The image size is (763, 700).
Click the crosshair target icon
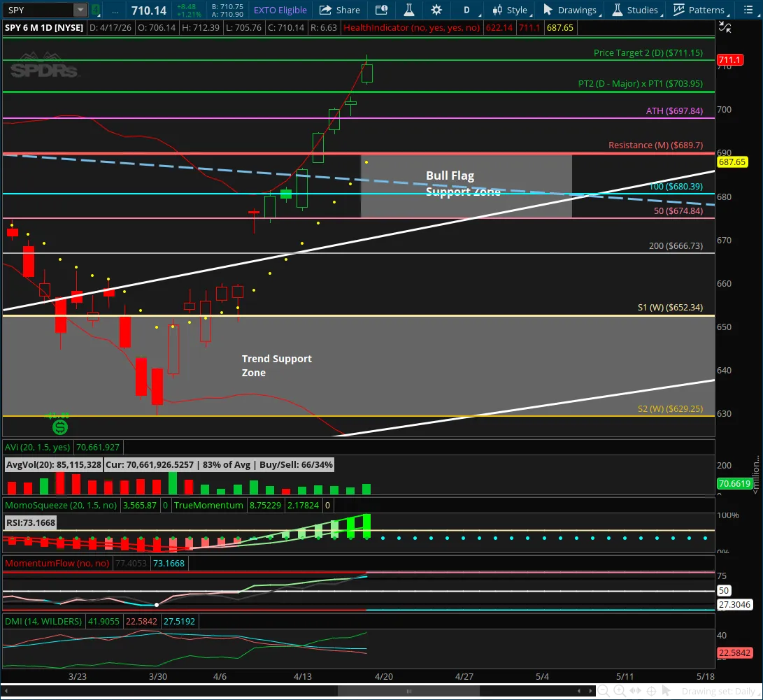coord(652,691)
